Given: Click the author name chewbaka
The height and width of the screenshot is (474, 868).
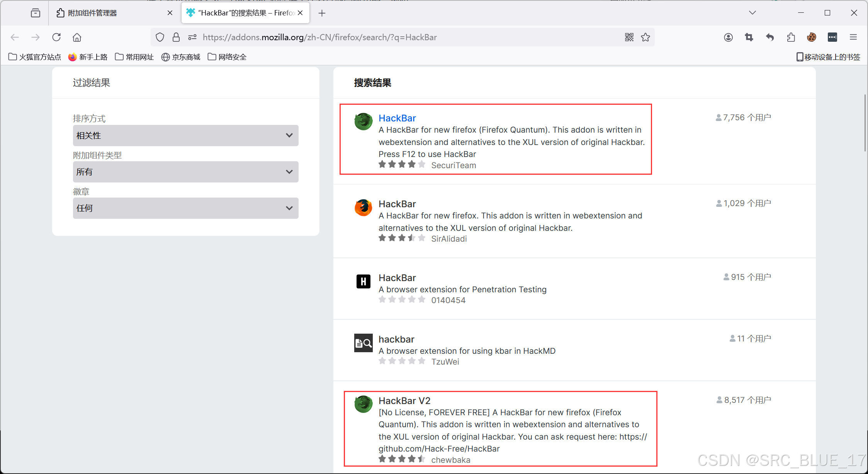Looking at the screenshot, I should 451,460.
